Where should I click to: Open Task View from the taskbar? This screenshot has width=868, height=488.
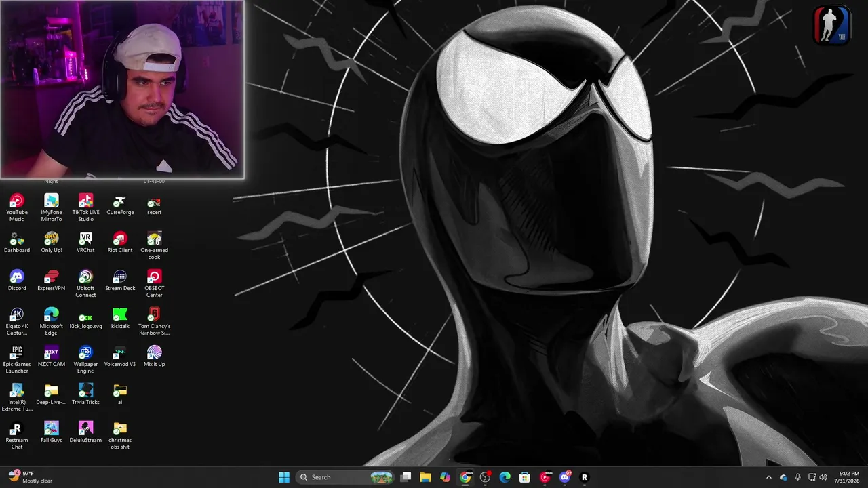pos(406,477)
